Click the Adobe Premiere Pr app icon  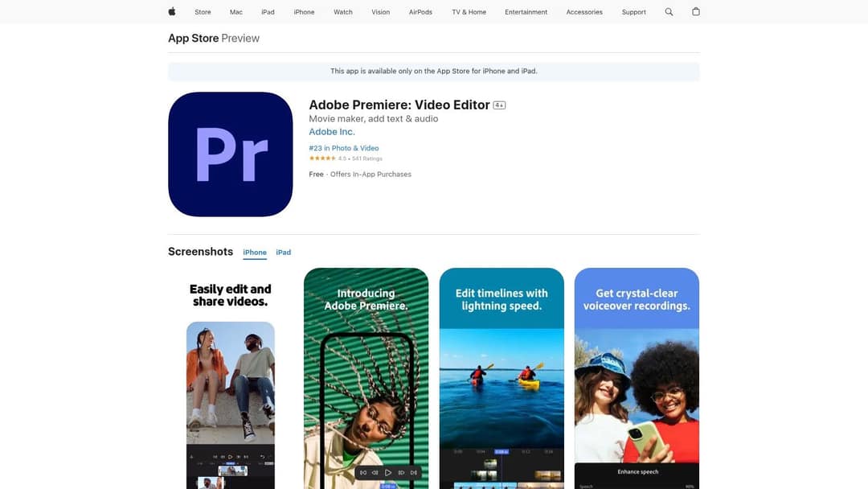click(231, 154)
